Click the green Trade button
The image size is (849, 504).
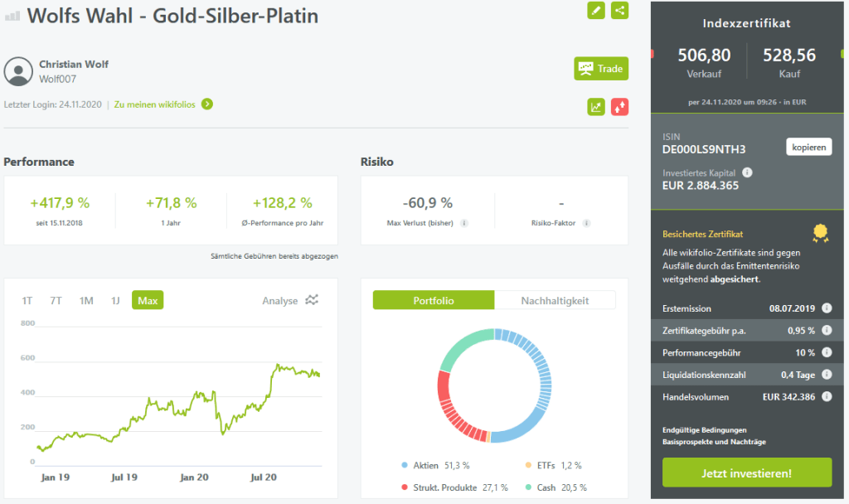click(x=601, y=69)
